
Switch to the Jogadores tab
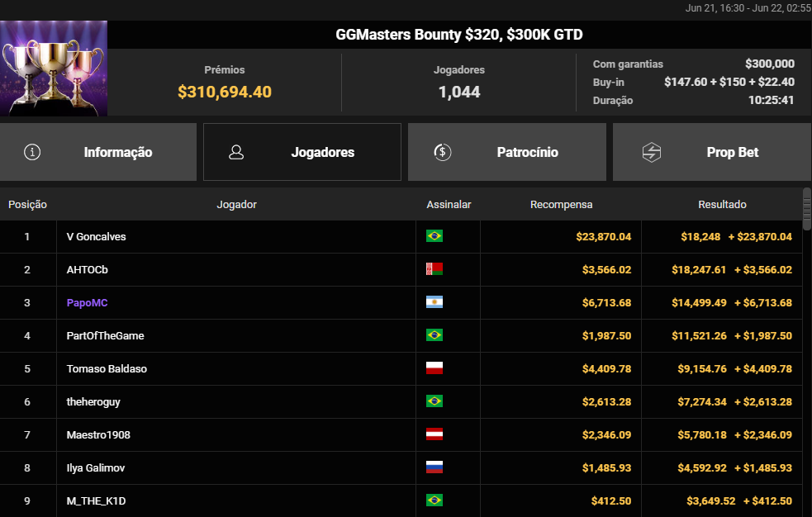click(302, 152)
